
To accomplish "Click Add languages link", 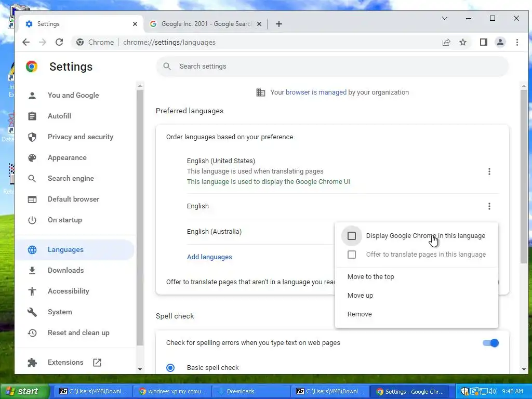I will [x=209, y=257].
